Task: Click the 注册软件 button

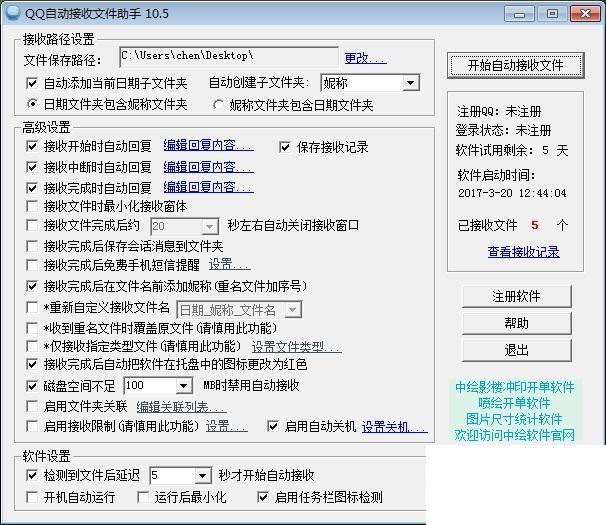Action: pyautogui.click(x=516, y=297)
